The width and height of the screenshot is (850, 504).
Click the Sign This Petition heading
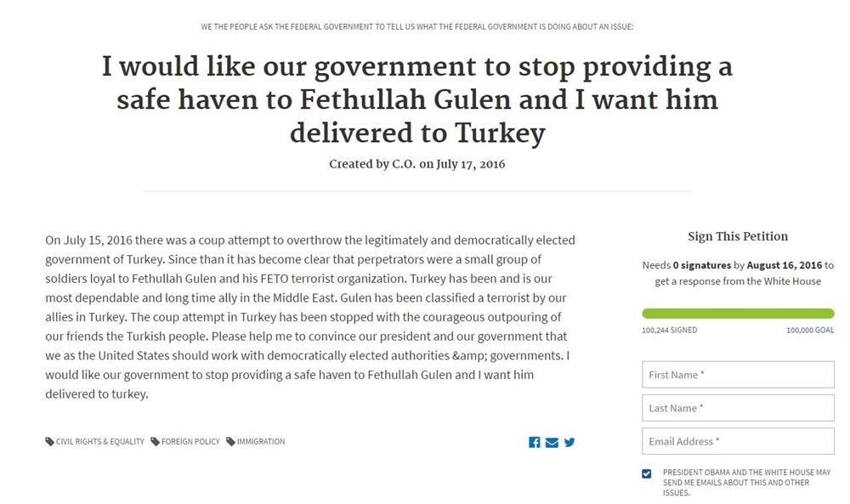pyautogui.click(x=738, y=236)
